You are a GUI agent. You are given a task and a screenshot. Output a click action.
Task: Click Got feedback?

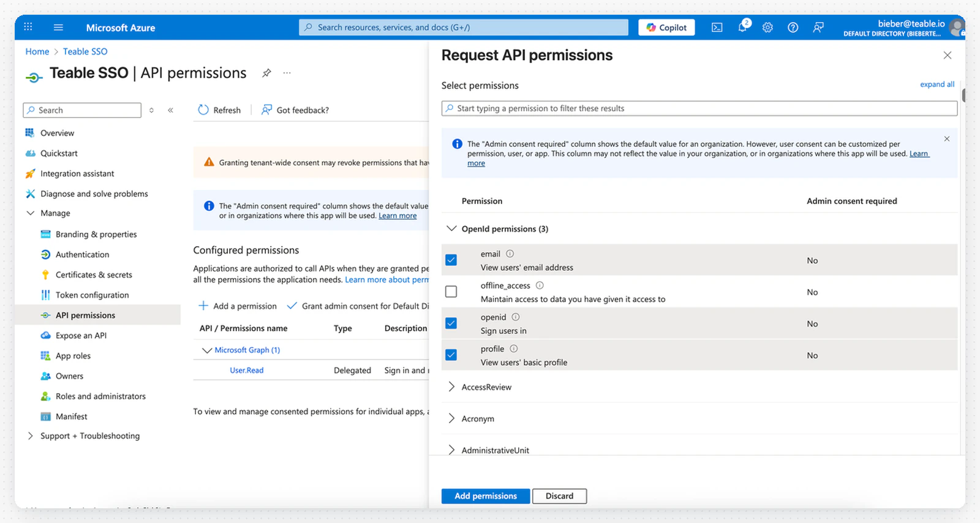(x=295, y=110)
